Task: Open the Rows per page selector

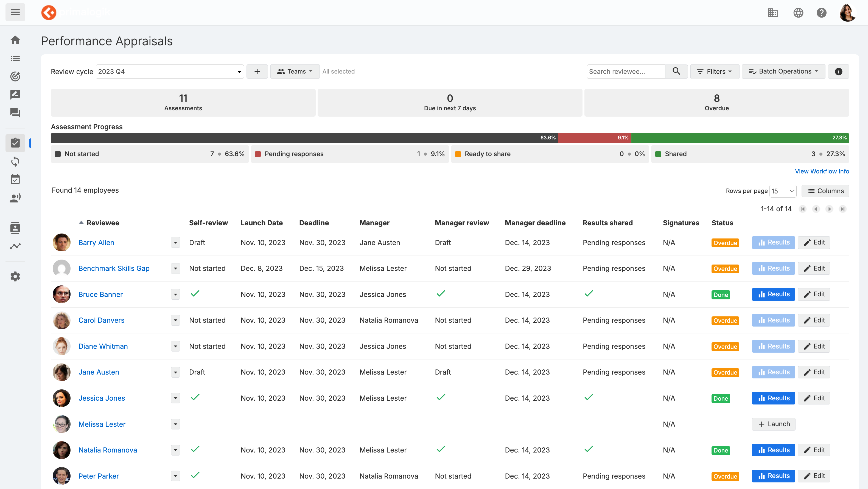Action: (x=783, y=191)
